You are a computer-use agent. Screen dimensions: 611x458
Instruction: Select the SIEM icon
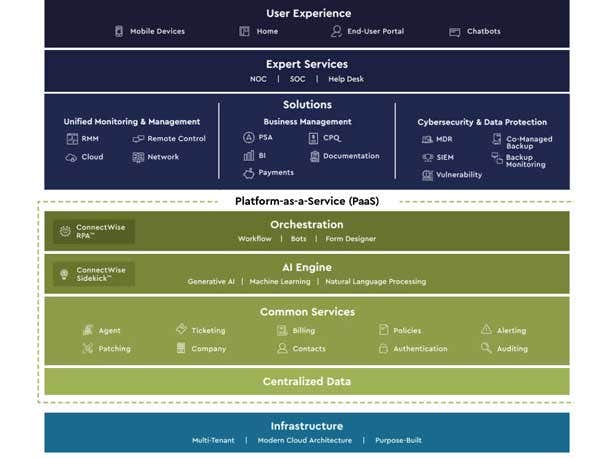click(x=428, y=157)
